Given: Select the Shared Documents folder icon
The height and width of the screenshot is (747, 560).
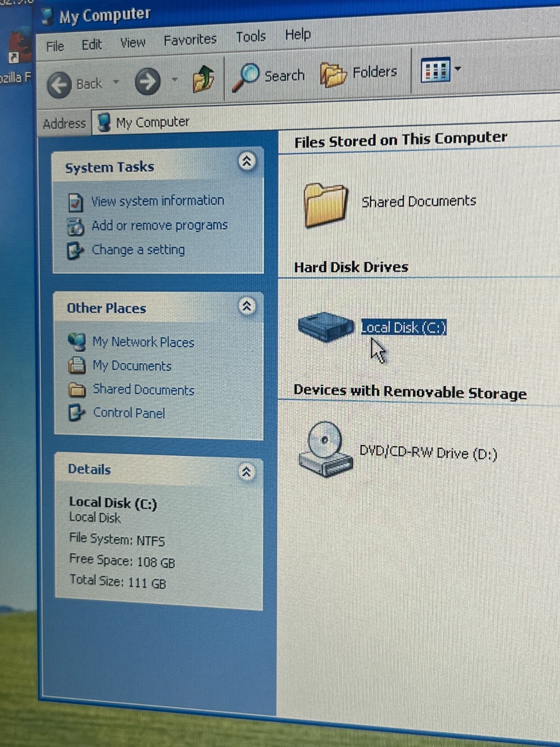Looking at the screenshot, I should point(325,205).
